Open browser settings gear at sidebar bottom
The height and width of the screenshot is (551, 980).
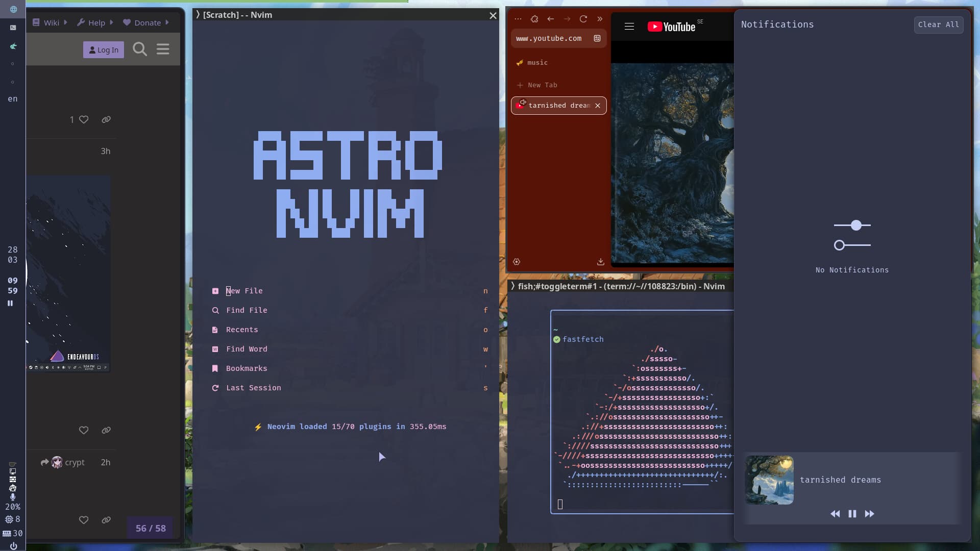[x=517, y=262]
